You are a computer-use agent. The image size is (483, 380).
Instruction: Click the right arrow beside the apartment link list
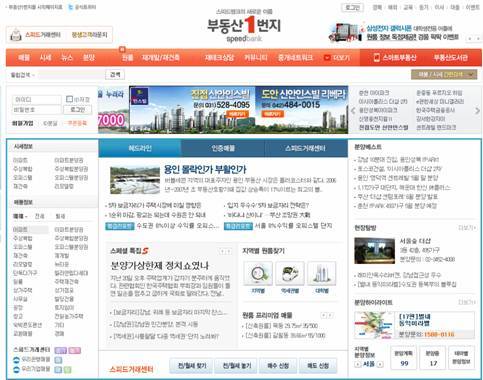click(477, 110)
